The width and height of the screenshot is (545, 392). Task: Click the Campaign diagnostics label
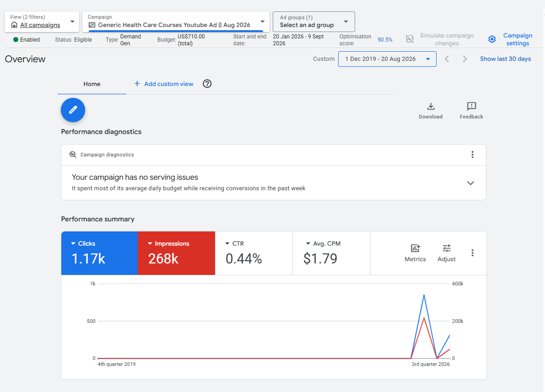pyautogui.click(x=107, y=155)
